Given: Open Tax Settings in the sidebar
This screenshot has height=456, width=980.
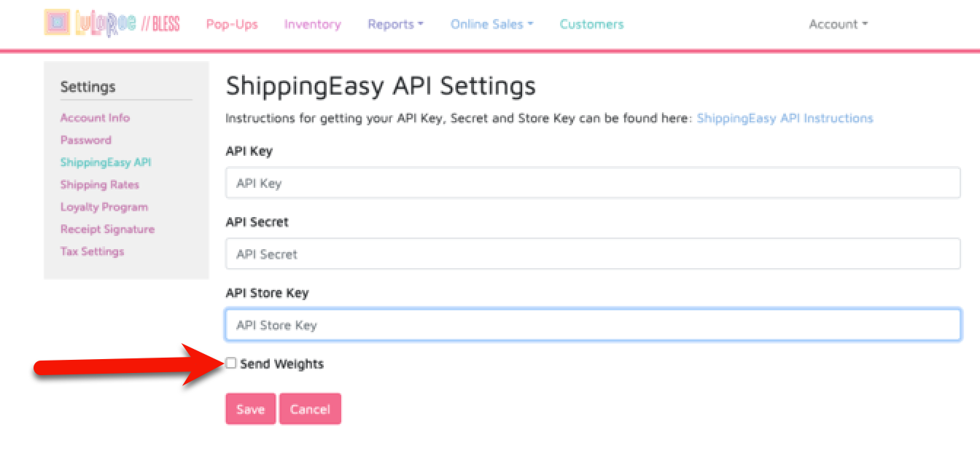Looking at the screenshot, I should tap(92, 251).
